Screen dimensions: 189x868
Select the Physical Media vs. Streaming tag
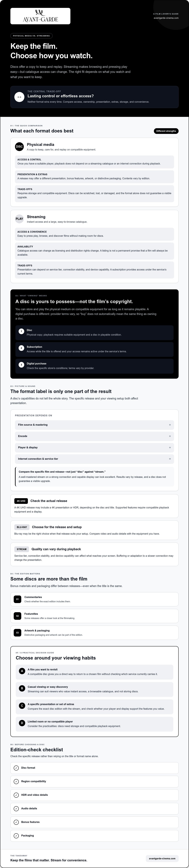click(x=31, y=36)
